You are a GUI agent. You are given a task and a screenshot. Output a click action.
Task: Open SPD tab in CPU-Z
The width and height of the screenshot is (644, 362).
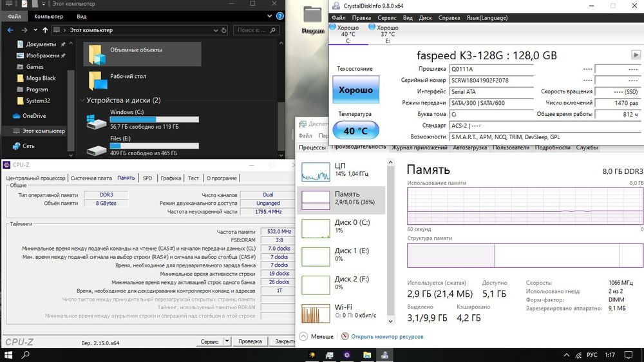pos(147,178)
